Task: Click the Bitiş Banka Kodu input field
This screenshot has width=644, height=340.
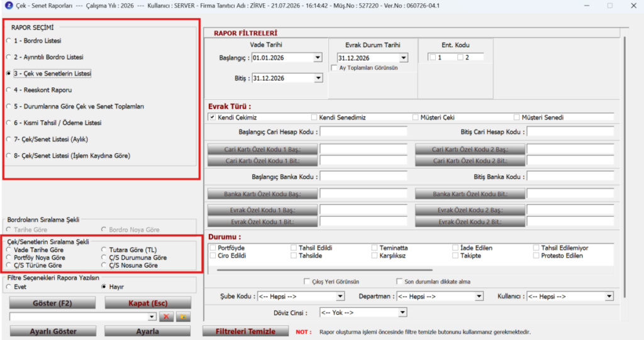Action: pos(570,177)
